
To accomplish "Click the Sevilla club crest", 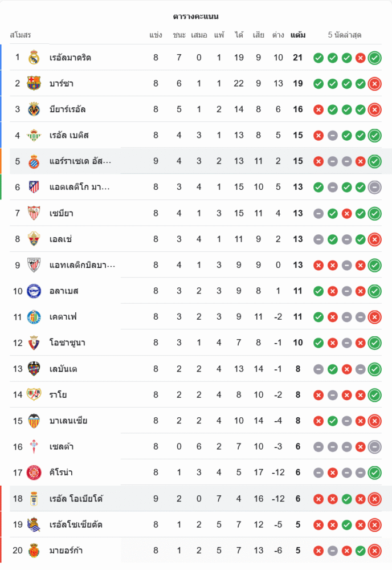I will click(x=34, y=213).
